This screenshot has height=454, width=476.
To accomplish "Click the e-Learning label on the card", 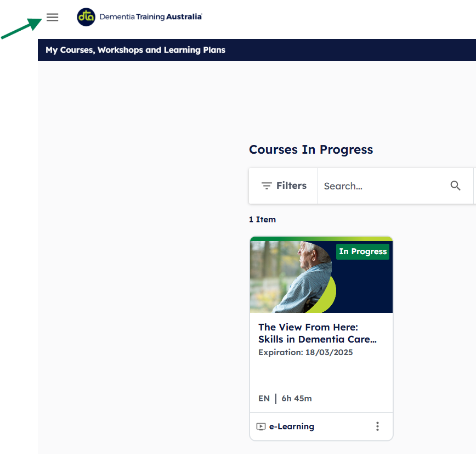I will [x=291, y=427].
